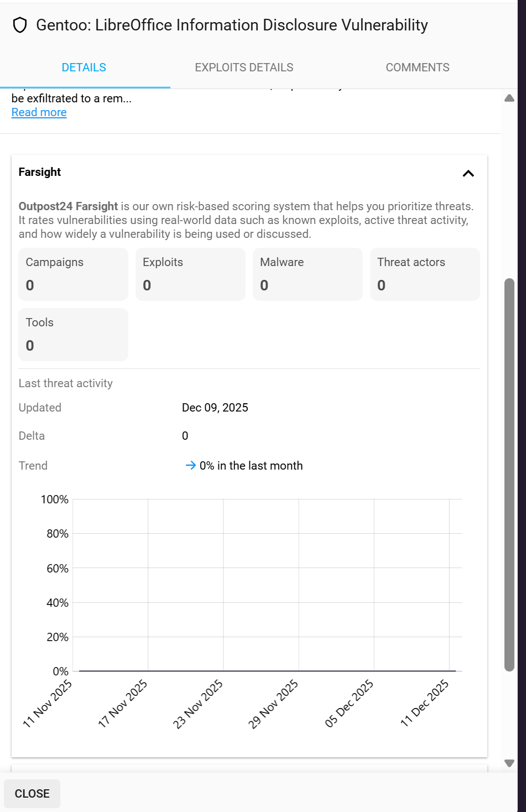Image resolution: width=526 pixels, height=812 pixels.
Task: Go to the Comments tab
Action: [418, 67]
